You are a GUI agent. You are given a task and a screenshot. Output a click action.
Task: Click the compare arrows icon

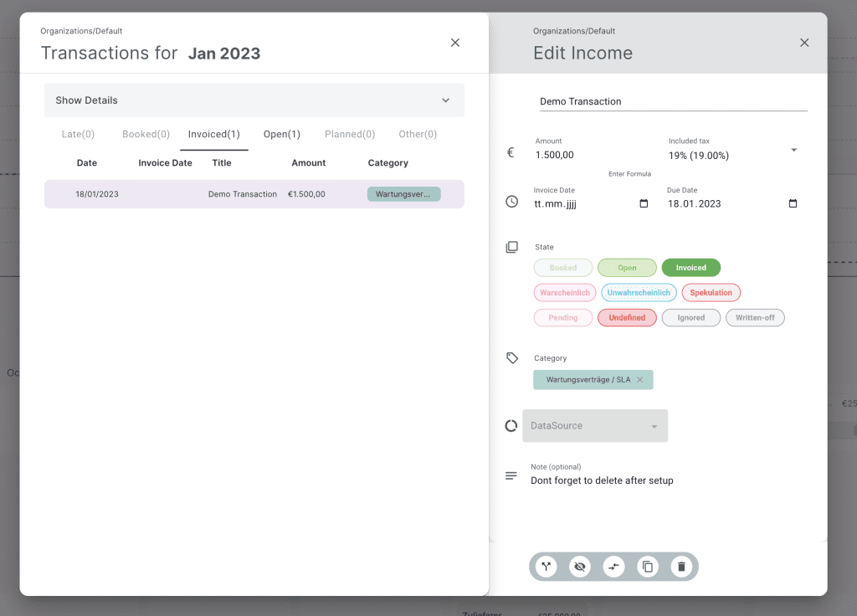coord(614,567)
